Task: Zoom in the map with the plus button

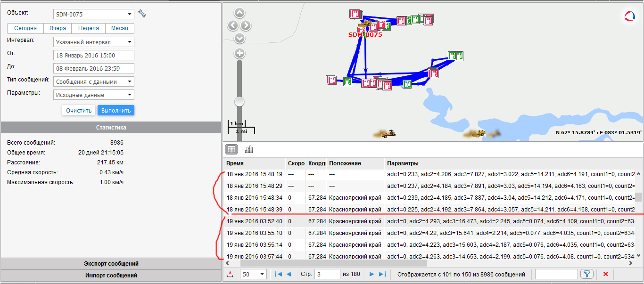Action: click(x=239, y=53)
